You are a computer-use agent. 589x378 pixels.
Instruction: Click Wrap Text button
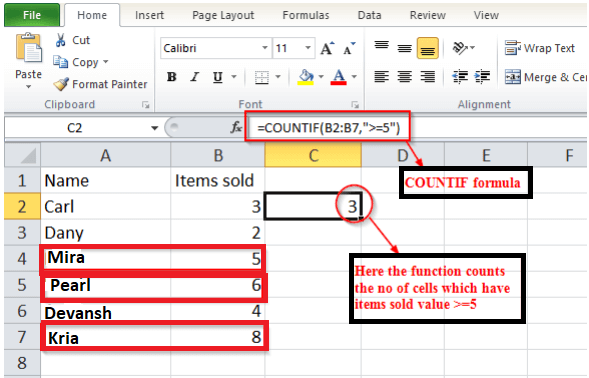(539, 48)
